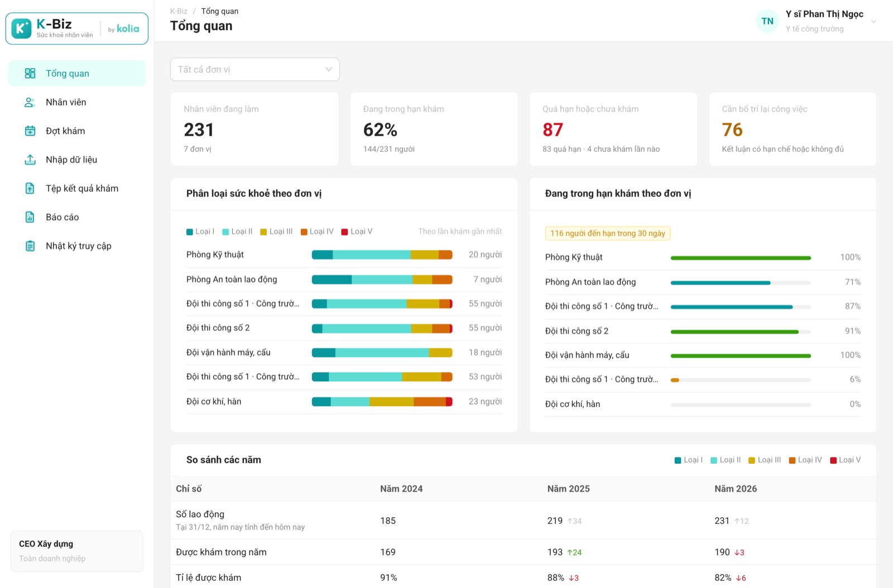Click the Nhân viên person icon
The image size is (893, 588).
click(30, 102)
